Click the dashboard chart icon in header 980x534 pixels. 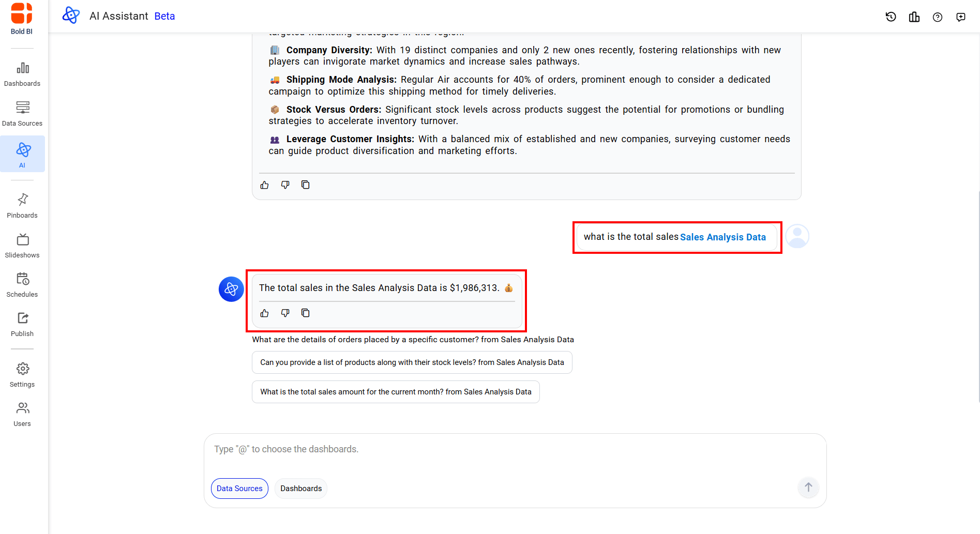tap(914, 17)
